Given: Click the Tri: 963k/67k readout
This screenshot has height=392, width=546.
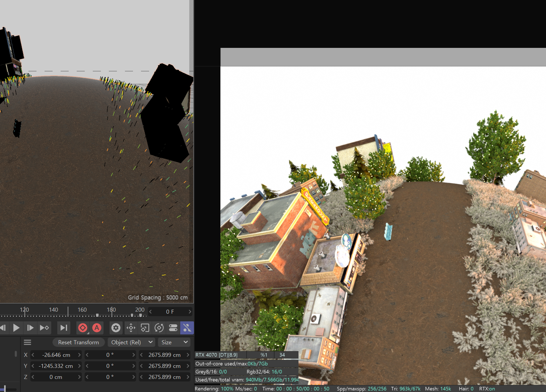Looking at the screenshot, I should coord(406,389).
